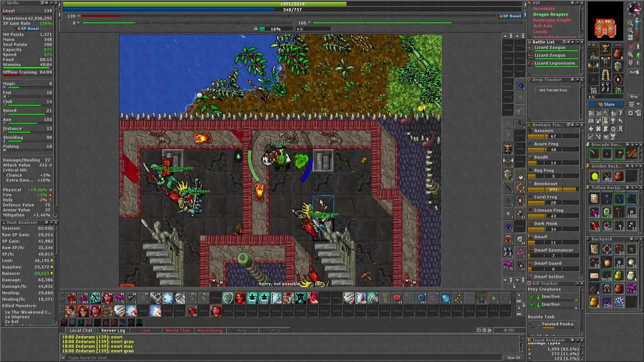Screen dimensions: 644x362
Task: Open the Loot chat tab
Action: [145, 330]
